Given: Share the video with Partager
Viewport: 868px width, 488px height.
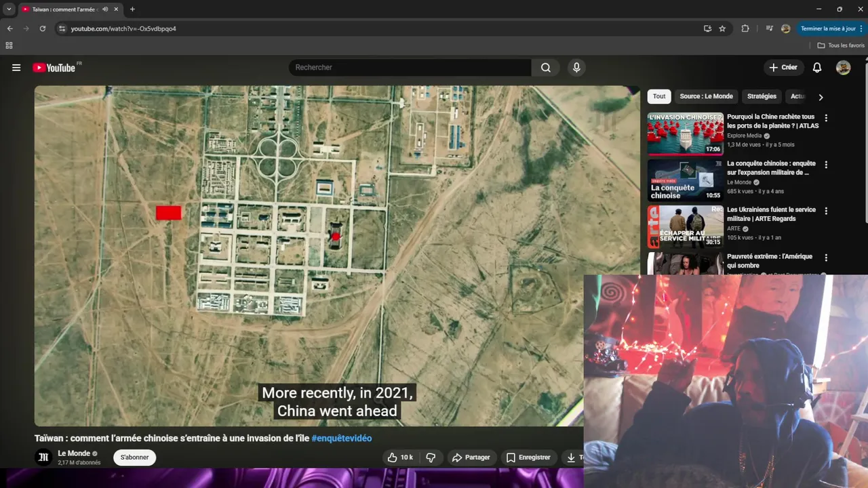Looking at the screenshot, I should pos(471,457).
